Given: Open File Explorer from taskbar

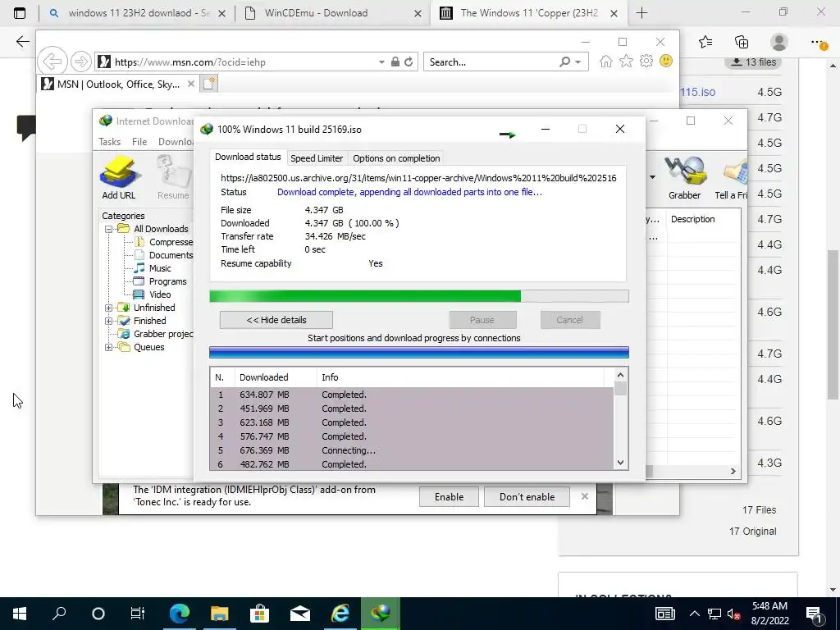Looking at the screenshot, I should (219, 614).
